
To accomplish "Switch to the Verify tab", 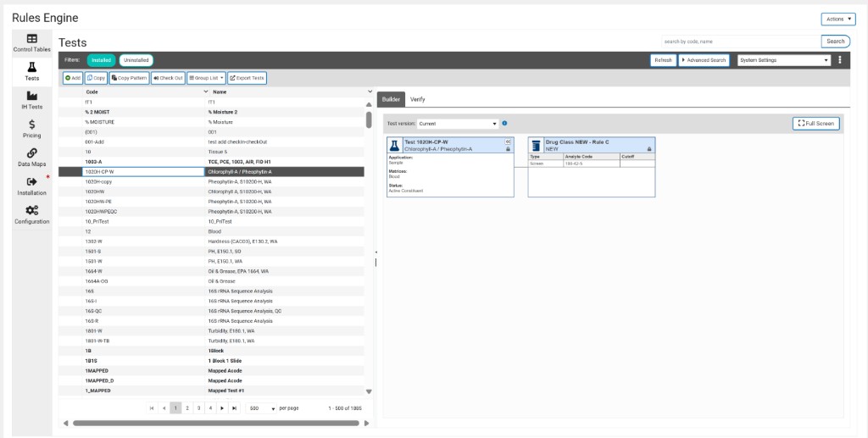I will pos(417,99).
